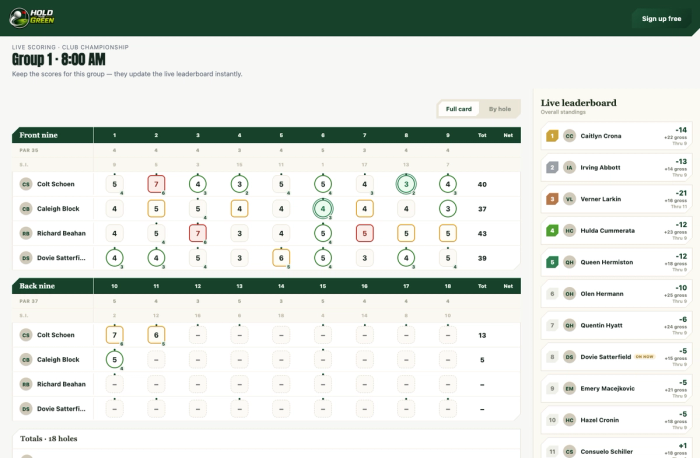Click Dovie Satterfield's back nine avatar
This screenshot has height=458, width=700.
point(26,408)
